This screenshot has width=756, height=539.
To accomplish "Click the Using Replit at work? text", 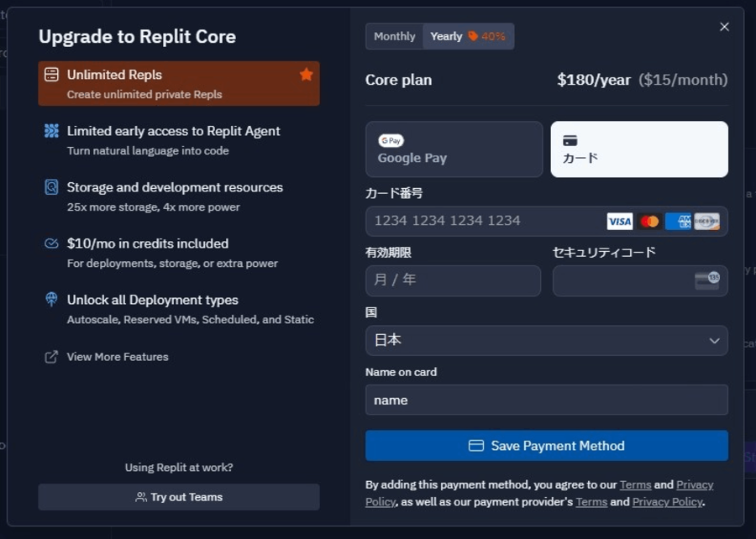I will 179,468.
